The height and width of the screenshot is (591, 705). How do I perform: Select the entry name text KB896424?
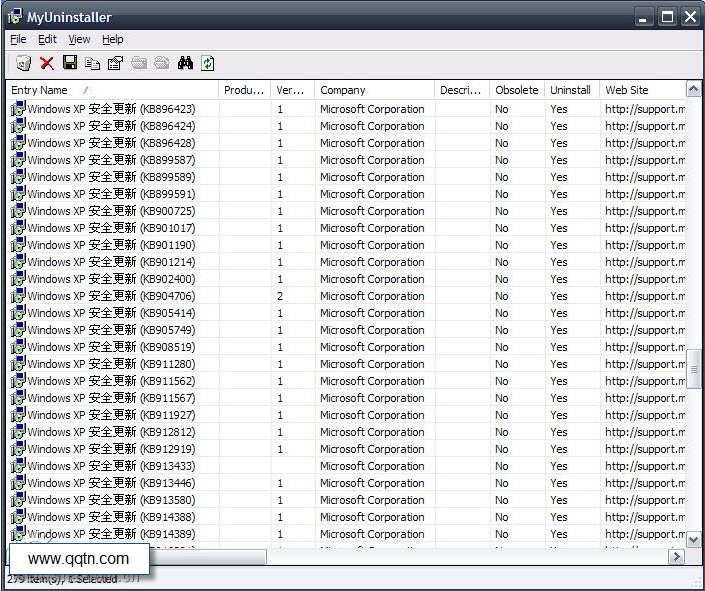point(112,126)
